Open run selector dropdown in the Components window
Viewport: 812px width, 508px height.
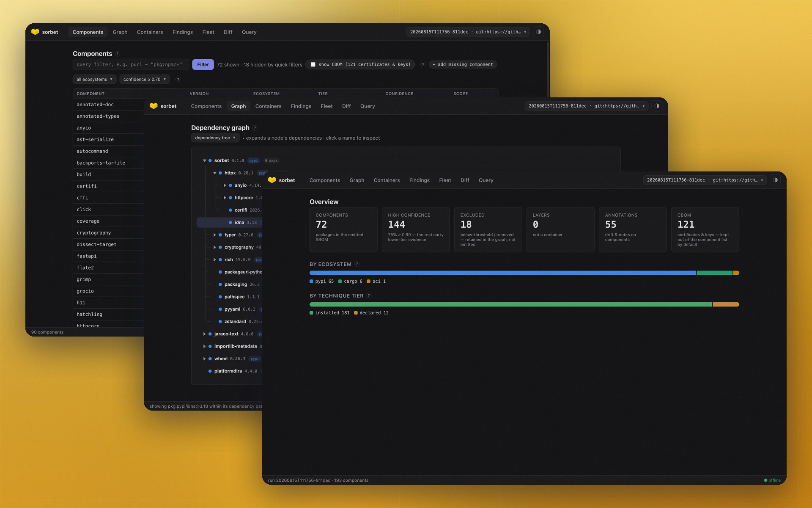coord(468,32)
